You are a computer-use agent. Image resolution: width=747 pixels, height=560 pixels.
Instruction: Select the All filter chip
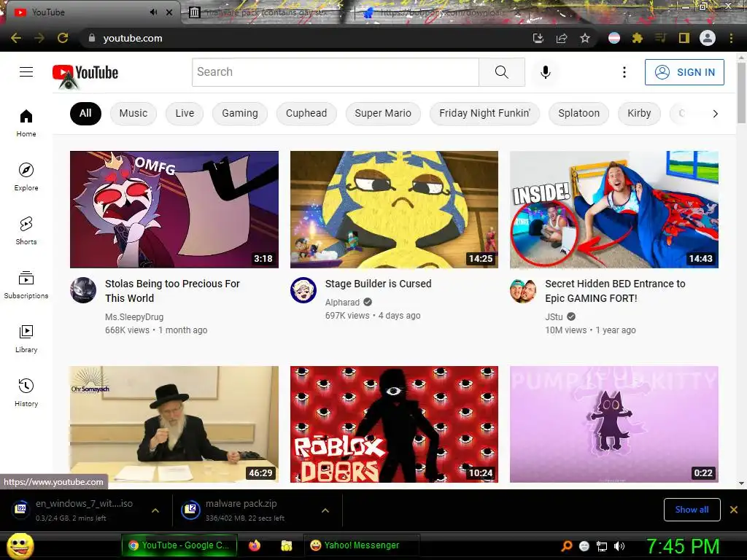[x=86, y=113]
